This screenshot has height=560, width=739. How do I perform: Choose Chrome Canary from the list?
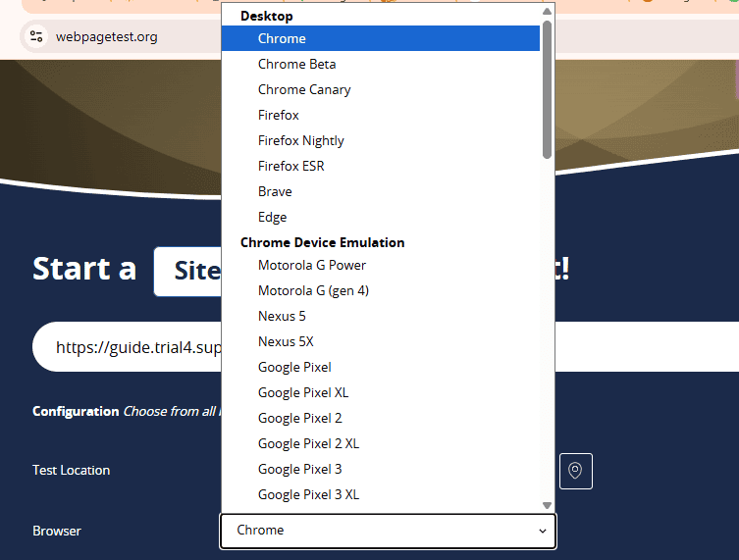point(381,89)
